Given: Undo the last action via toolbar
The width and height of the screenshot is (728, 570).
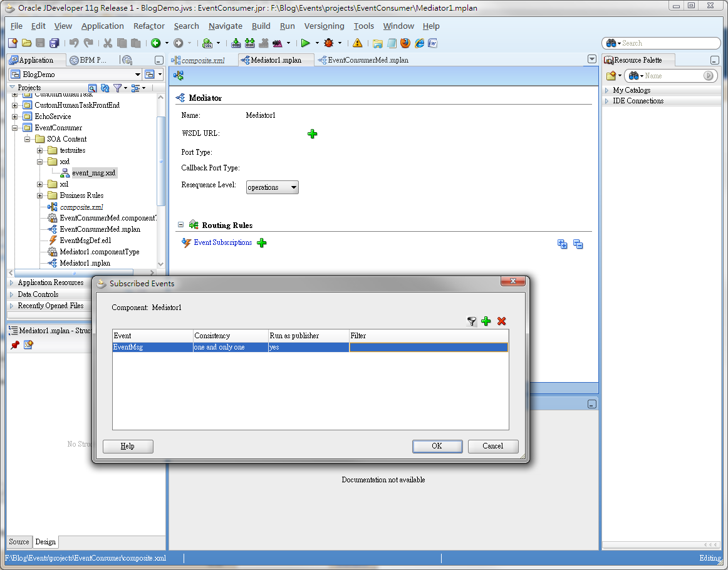Looking at the screenshot, I should click(74, 43).
